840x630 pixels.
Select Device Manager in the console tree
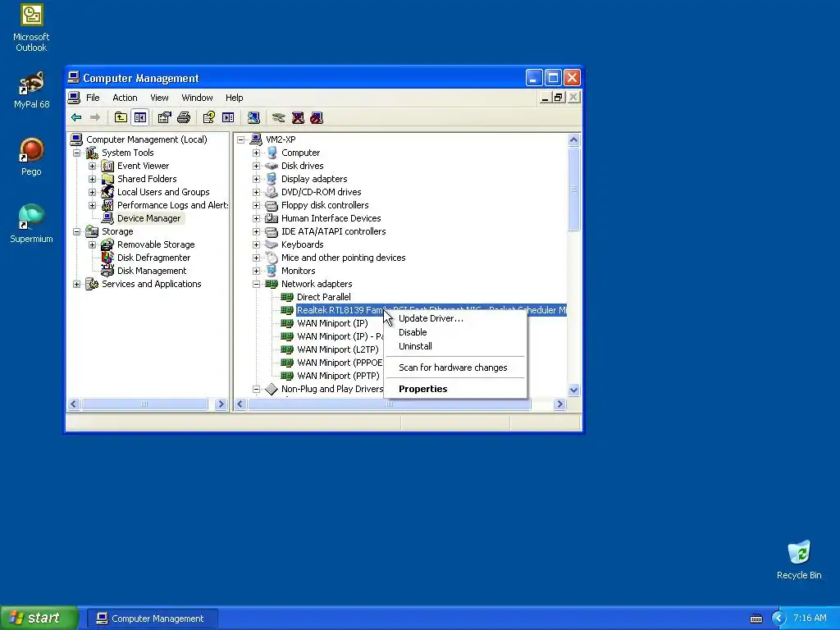(149, 218)
